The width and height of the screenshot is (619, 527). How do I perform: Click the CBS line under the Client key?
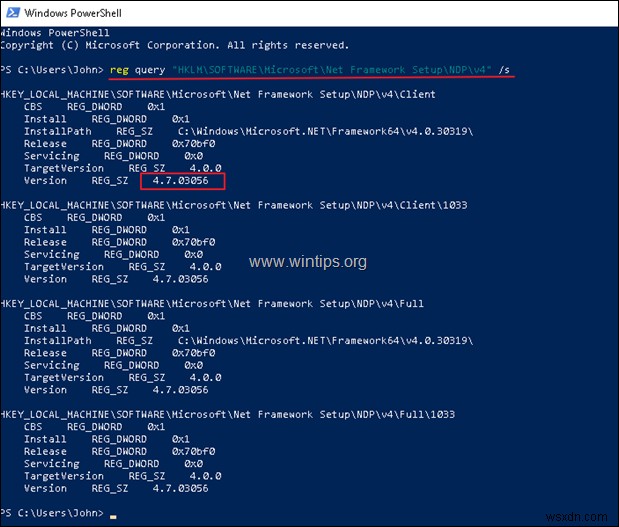(94, 107)
